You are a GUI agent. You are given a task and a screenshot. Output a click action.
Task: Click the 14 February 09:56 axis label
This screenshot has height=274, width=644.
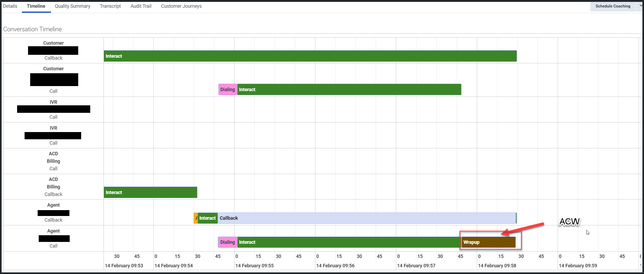pos(335,266)
